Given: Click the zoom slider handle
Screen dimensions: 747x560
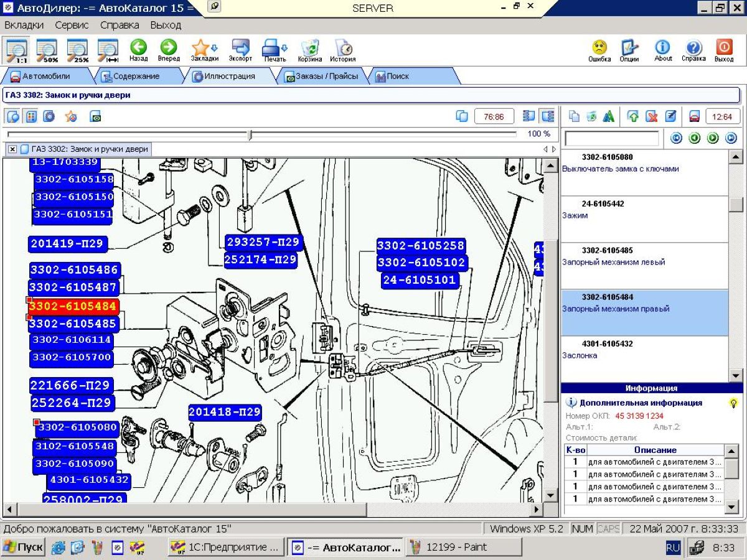Looking at the screenshot, I should coord(250,134).
